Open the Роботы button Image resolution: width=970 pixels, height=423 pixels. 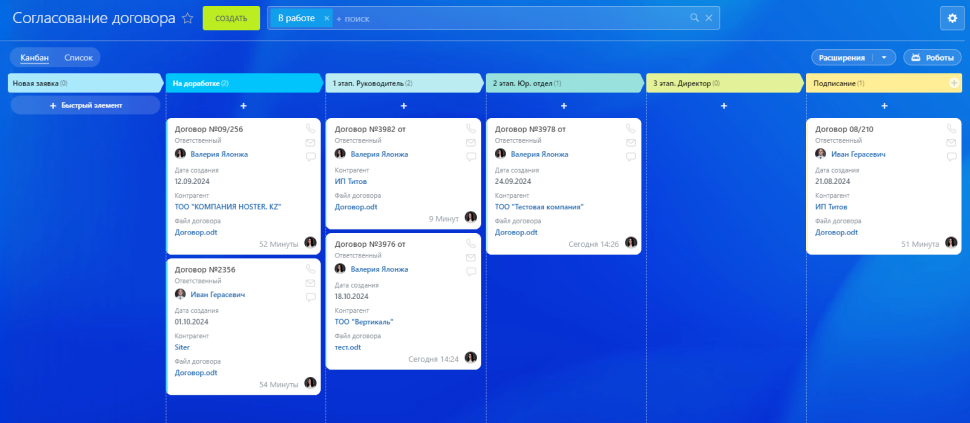[x=933, y=58]
